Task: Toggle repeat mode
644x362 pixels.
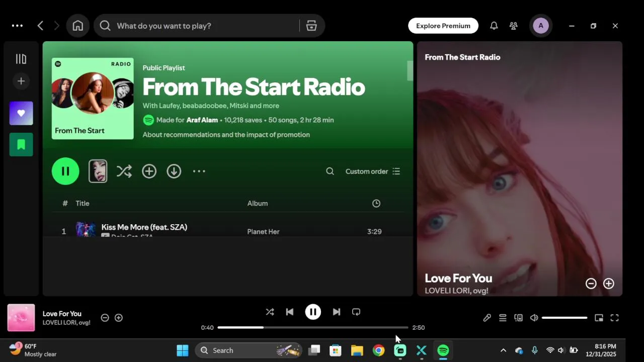Action: (356, 312)
